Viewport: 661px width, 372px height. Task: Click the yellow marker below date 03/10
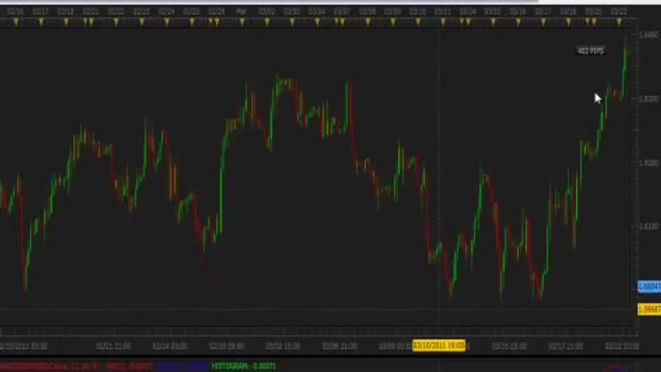418,21
